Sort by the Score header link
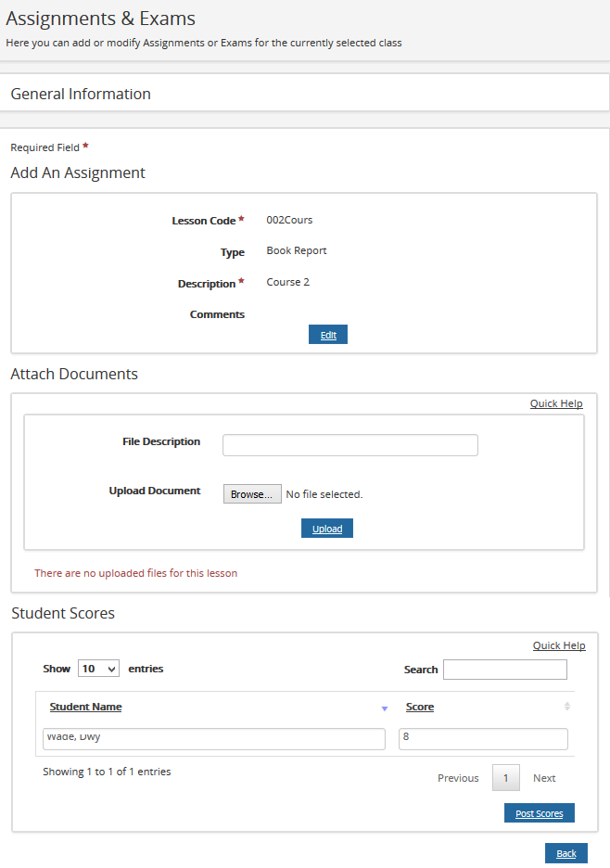The height and width of the screenshot is (868, 610). (420, 707)
